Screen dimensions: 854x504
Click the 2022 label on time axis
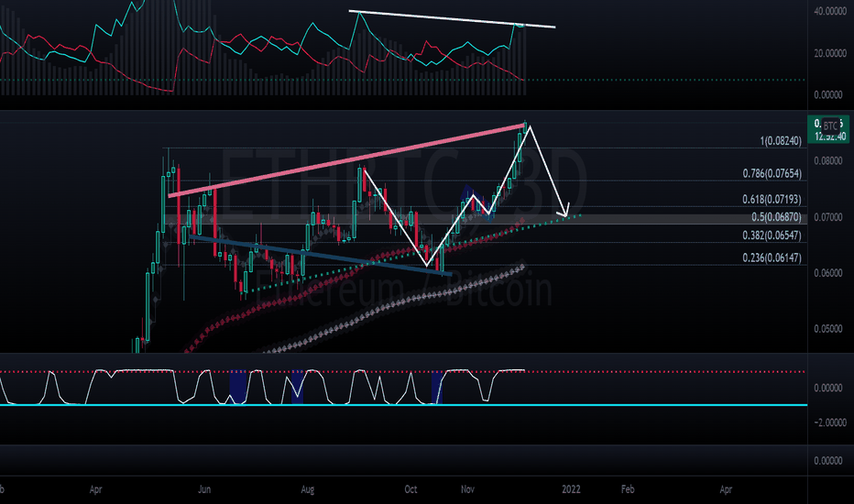coord(571,489)
